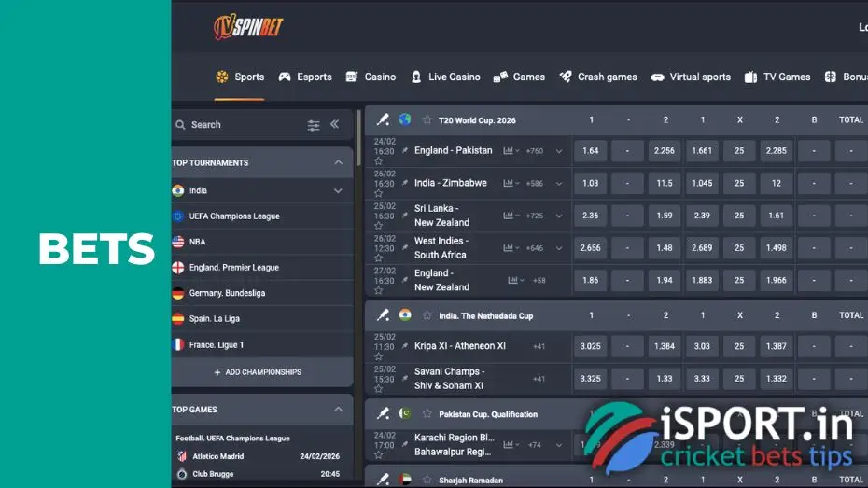Open the Savani Champs - Shiv & Soham XI match
Viewport: 868px width, 488px height.
tap(449, 379)
